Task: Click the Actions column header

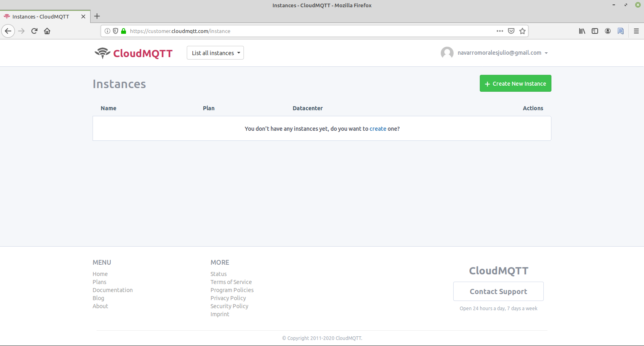Action: click(533, 108)
